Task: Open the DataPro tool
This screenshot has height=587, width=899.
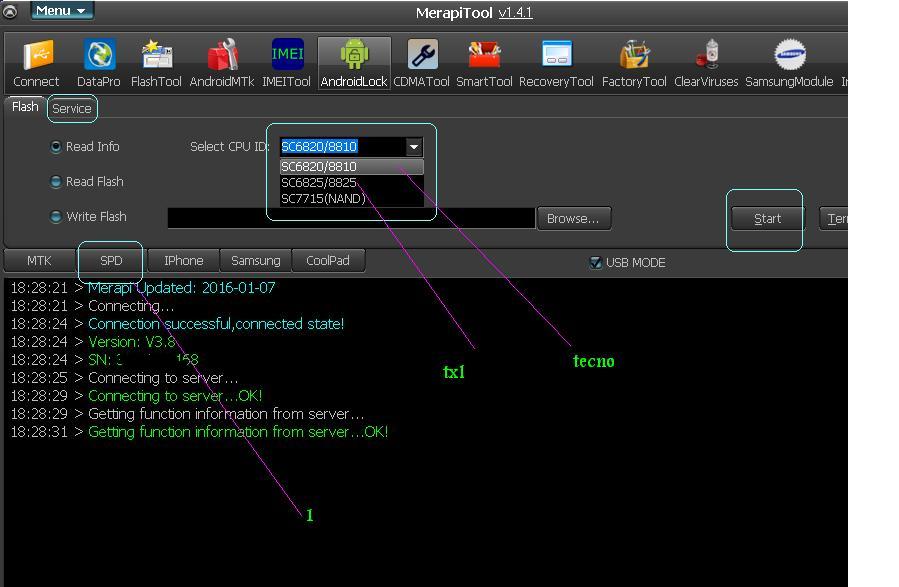Action: 99,64
